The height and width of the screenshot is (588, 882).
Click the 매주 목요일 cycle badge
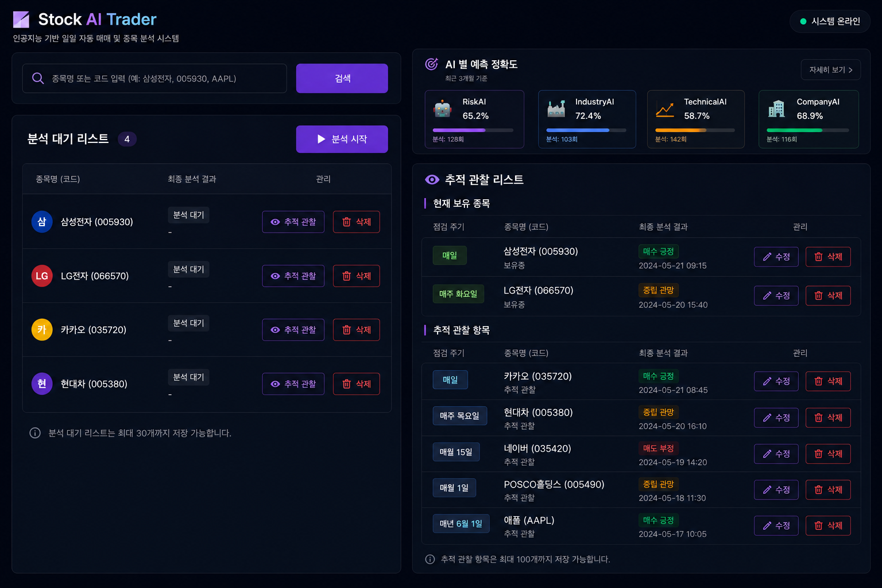pos(459,416)
